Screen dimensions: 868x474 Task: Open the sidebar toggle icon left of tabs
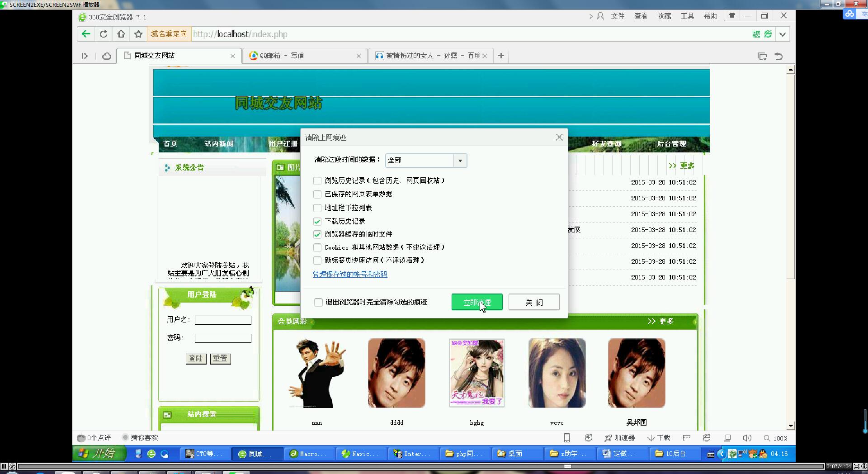pos(85,56)
